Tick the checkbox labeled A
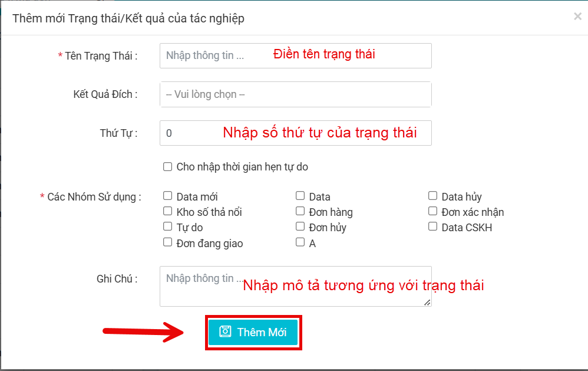 [300, 242]
